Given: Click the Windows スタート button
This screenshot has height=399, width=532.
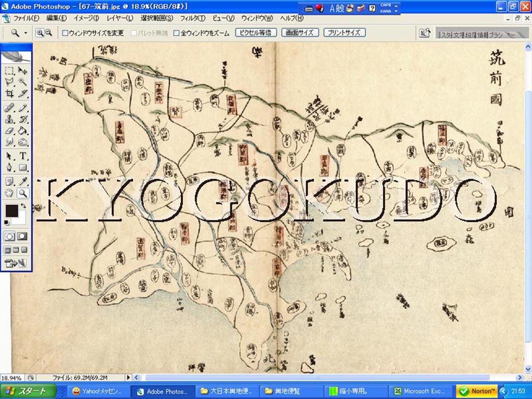Looking at the screenshot, I should 28,391.
